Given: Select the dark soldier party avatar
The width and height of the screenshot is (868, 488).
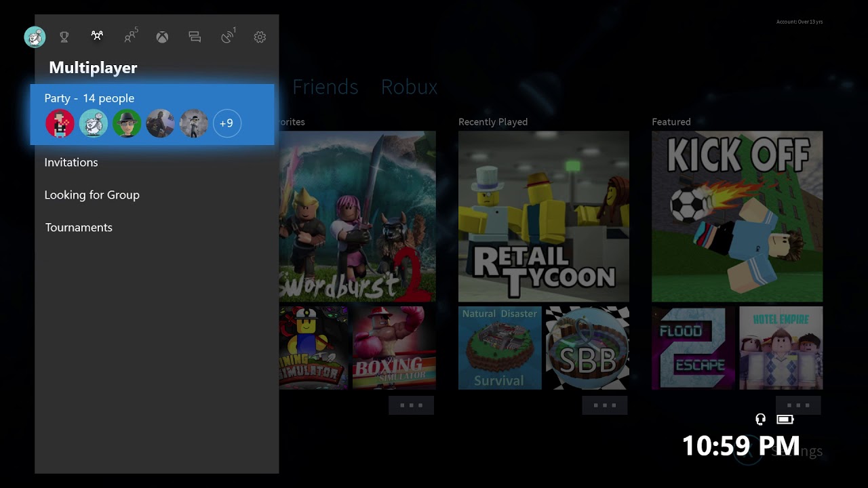Looking at the screenshot, I should 160,123.
